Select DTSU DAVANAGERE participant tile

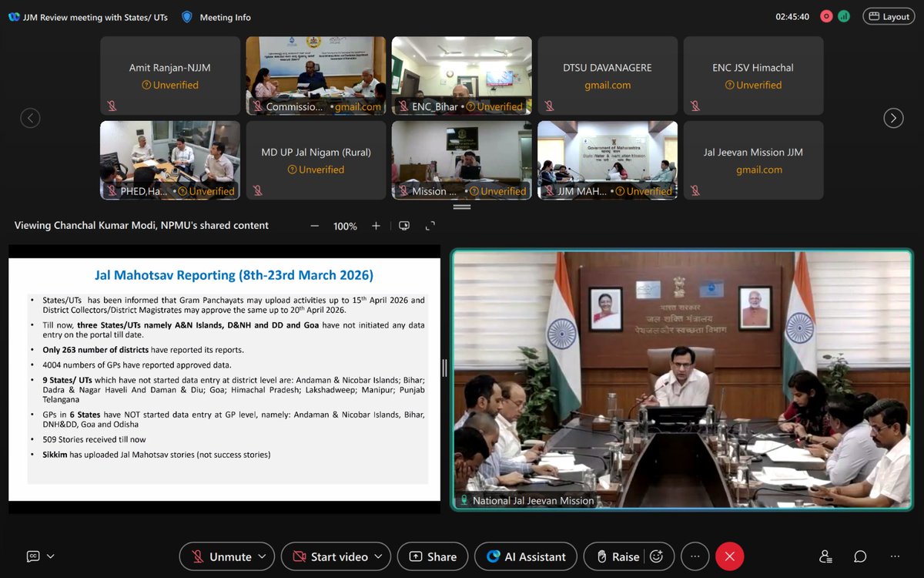point(608,76)
